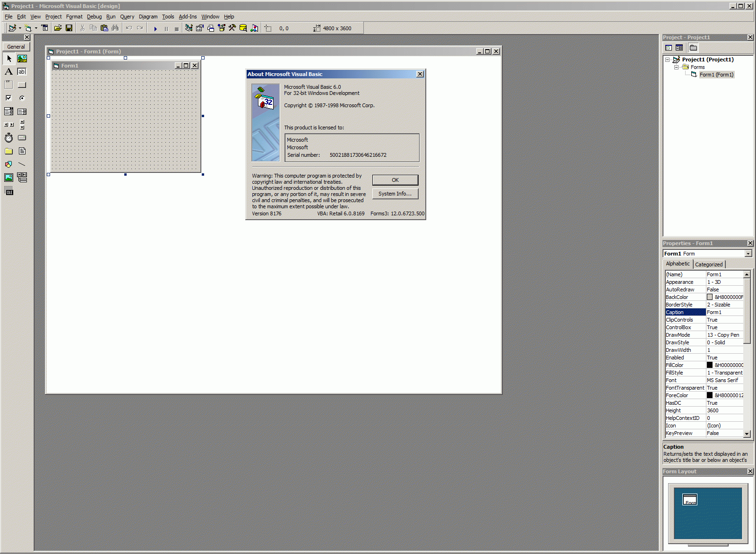Select the CommandButton control tool

(x=22, y=85)
